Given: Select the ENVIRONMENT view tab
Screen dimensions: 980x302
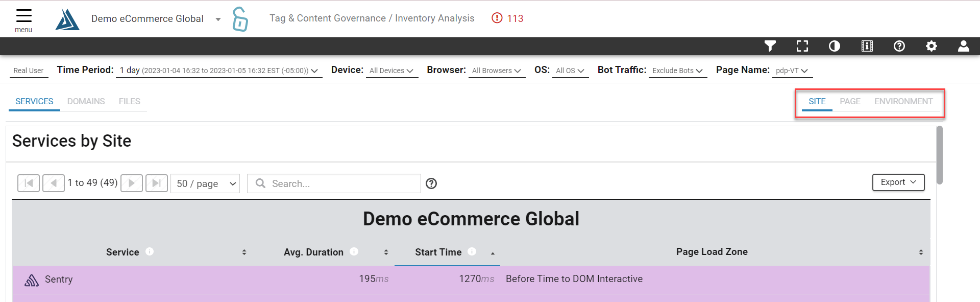Looking at the screenshot, I should pos(903,101).
